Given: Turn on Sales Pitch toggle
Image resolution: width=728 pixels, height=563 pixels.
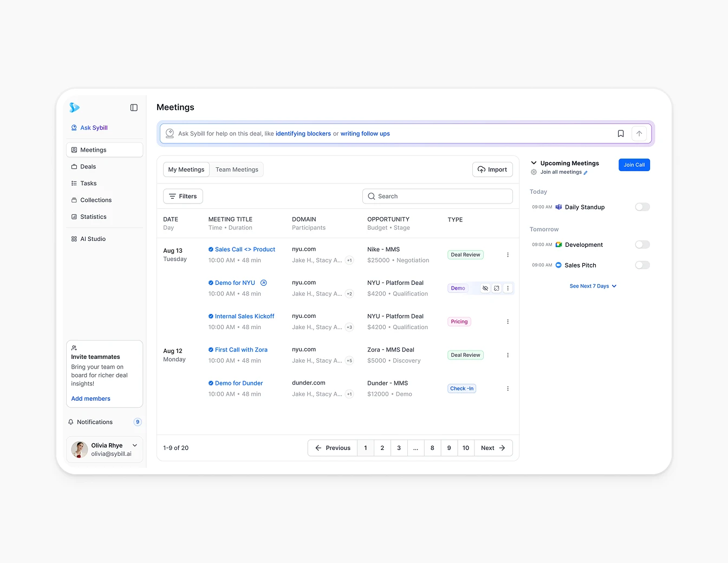Looking at the screenshot, I should (642, 265).
